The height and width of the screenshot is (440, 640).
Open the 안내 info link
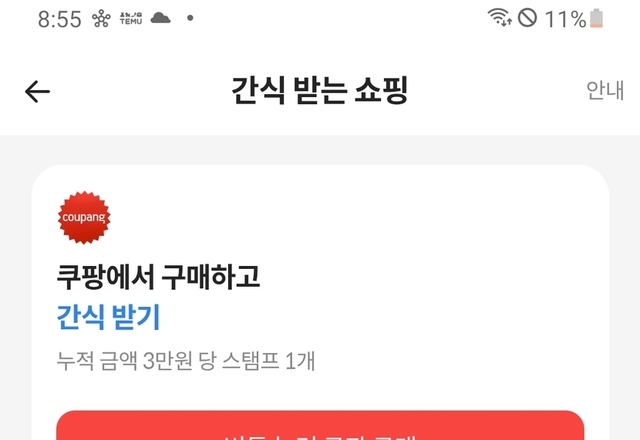click(x=605, y=90)
